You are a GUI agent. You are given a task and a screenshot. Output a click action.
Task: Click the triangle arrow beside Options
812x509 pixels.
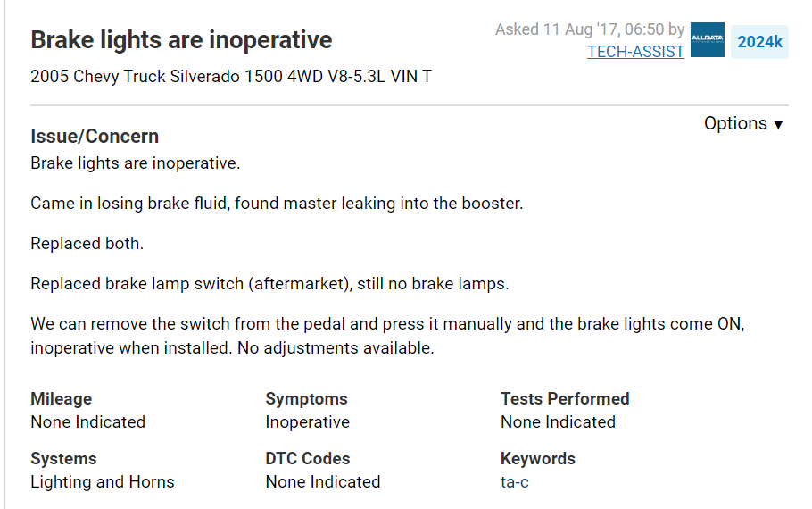tap(778, 126)
